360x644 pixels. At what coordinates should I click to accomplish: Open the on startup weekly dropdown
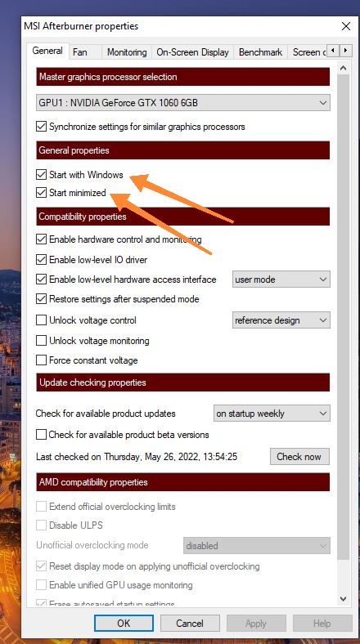tap(272, 414)
